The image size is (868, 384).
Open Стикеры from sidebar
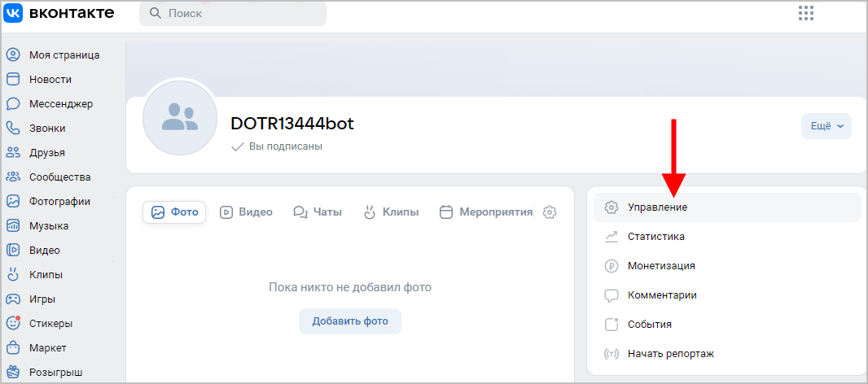click(x=51, y=323)
